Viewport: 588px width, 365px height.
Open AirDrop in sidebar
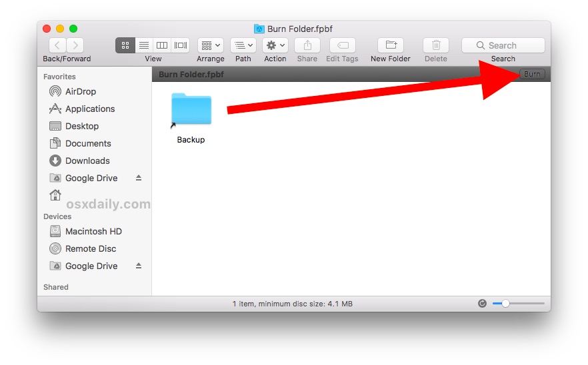[x=80, y=91]
